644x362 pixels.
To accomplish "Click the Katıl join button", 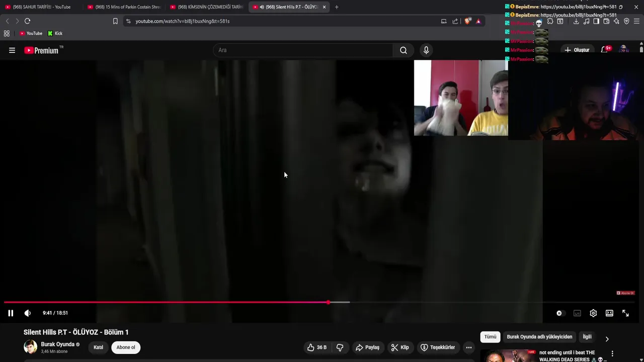I will pos(98,347).
